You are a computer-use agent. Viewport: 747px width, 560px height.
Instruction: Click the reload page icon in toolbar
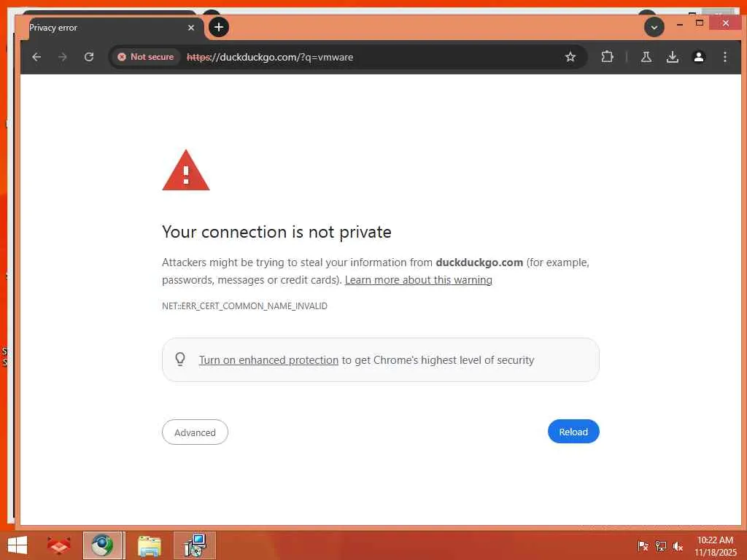point(89,57)
